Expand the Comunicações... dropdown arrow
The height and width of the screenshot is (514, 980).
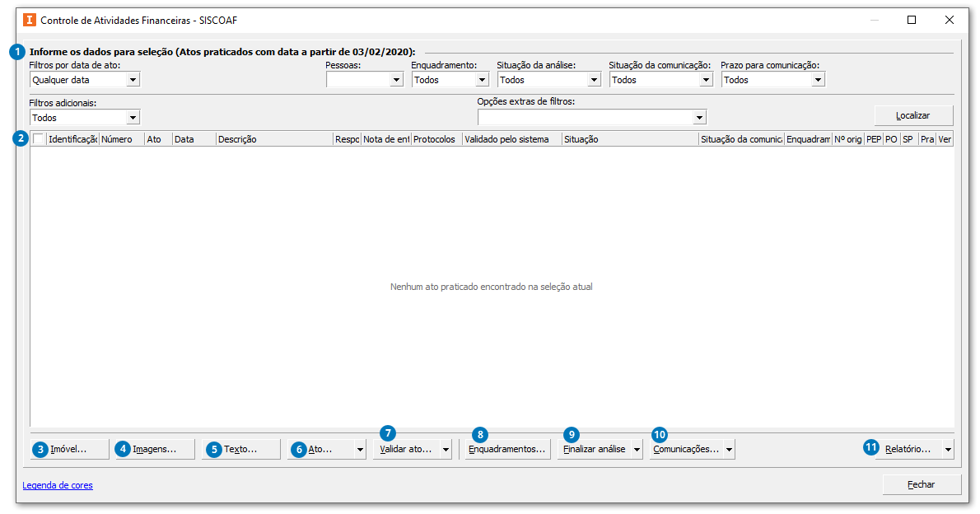pyautogui.click(x=730, y=449)
